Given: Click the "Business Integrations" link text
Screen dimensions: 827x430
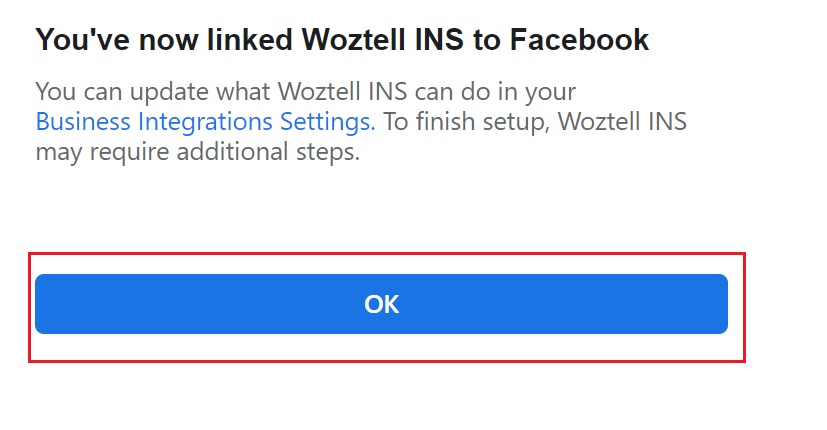Looking at the screenshot, I should [160, 123].
